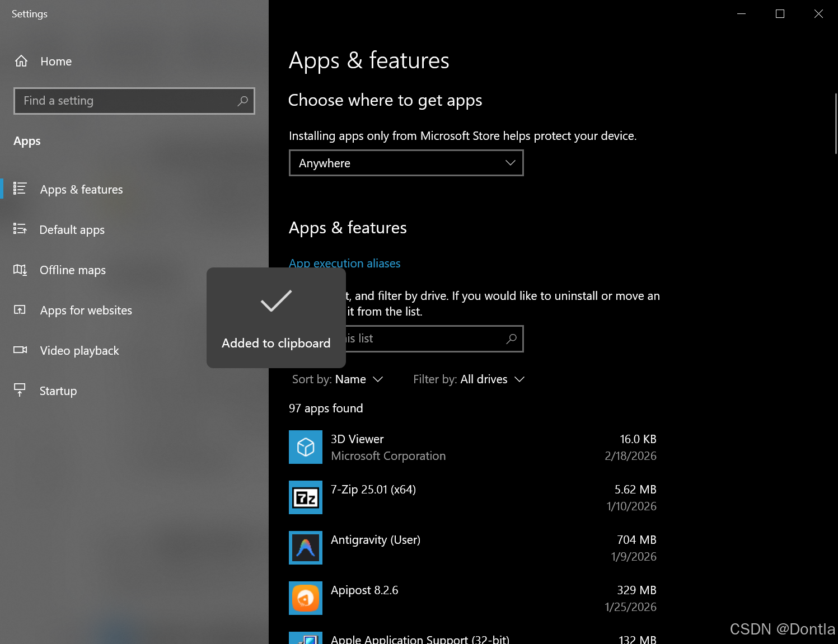Screen dimensions: 838x644
Task: Click the Video playback camera icon
Action: click(x=20, y=350)
